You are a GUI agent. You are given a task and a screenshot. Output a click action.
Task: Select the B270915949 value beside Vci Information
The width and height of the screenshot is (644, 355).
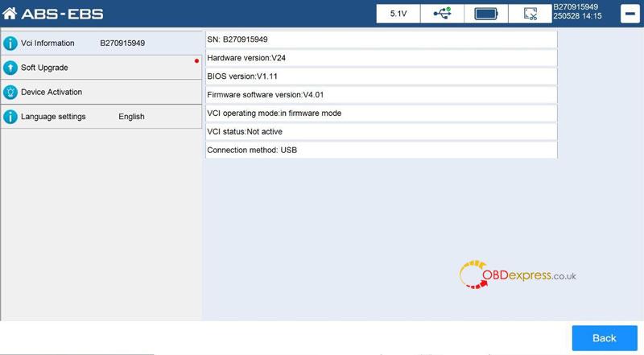coord(122,43)
